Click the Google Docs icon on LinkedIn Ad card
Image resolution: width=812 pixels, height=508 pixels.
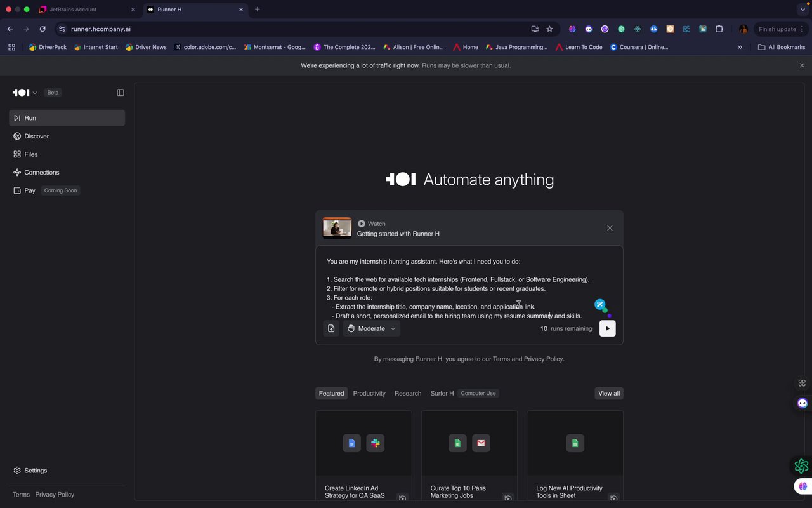[352, 443]
